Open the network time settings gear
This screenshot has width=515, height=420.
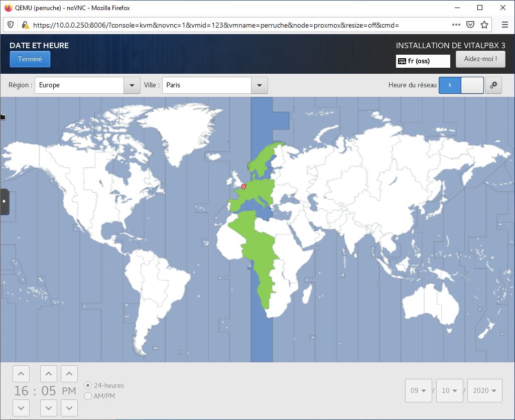point(493,85)
